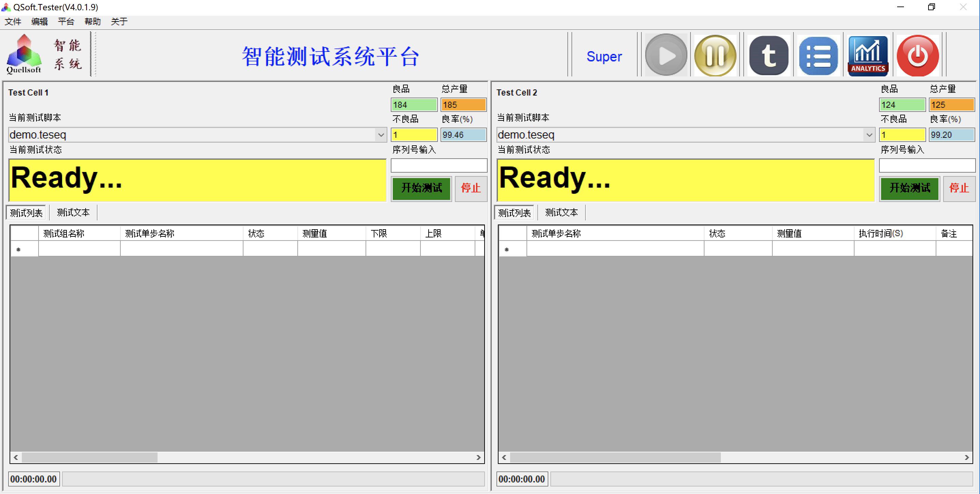Open the Analytics icon
Viewport: 980px width, 494px height.
click(868, 56)
